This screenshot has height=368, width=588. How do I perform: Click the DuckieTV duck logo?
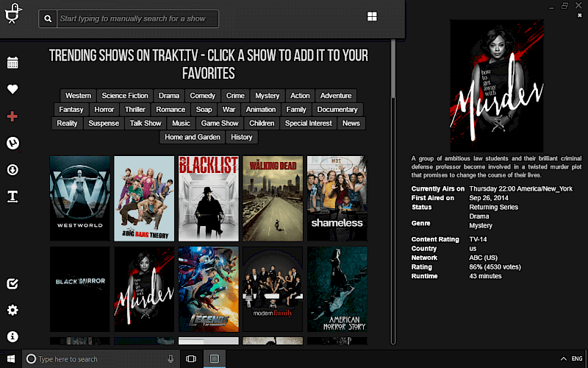click(x=13, y=13)
